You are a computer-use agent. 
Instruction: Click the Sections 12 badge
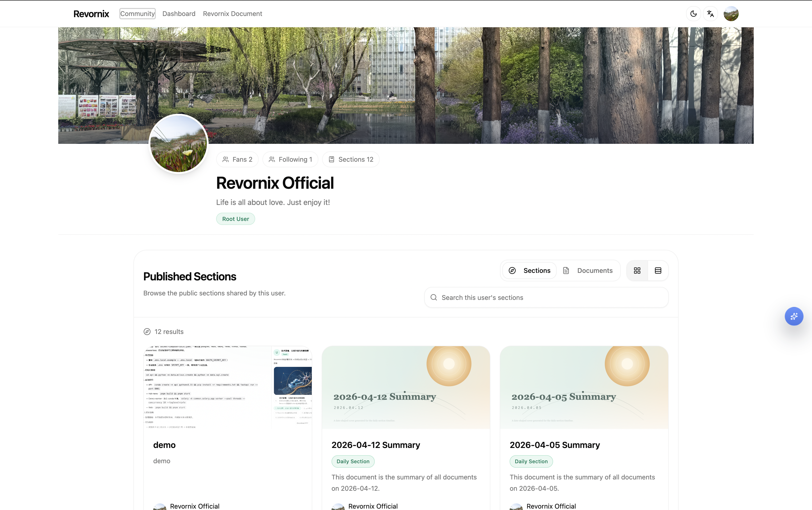click(351, 159)
